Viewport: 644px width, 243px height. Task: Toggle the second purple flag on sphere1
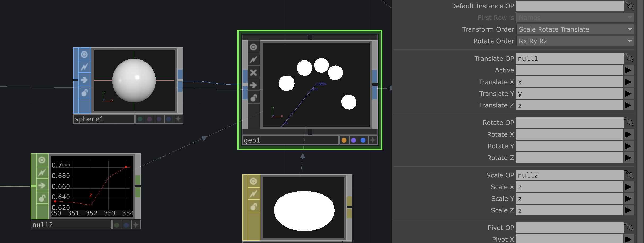click(x=159, y=119)
